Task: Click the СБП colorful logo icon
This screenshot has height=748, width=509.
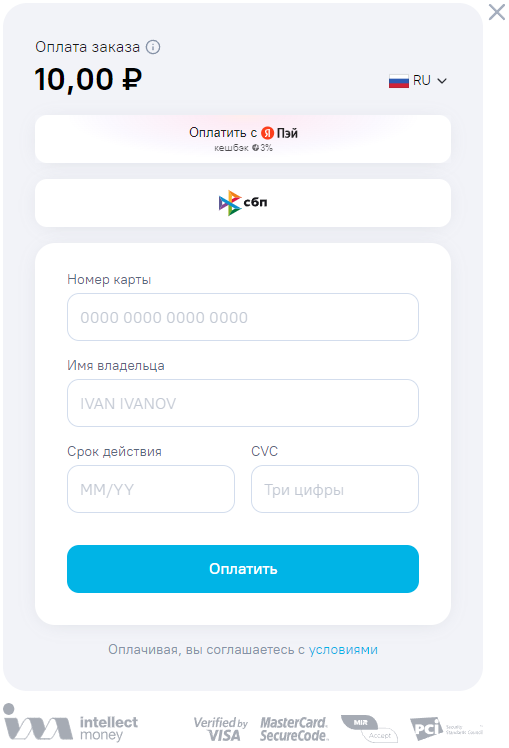Action: (x=230, y=203)
